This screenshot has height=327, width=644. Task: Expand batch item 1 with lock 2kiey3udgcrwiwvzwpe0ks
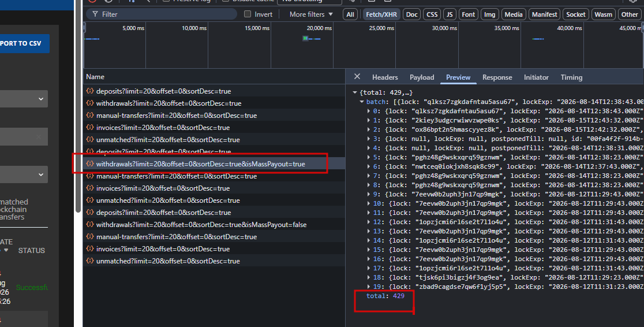[x=368, y=120]
